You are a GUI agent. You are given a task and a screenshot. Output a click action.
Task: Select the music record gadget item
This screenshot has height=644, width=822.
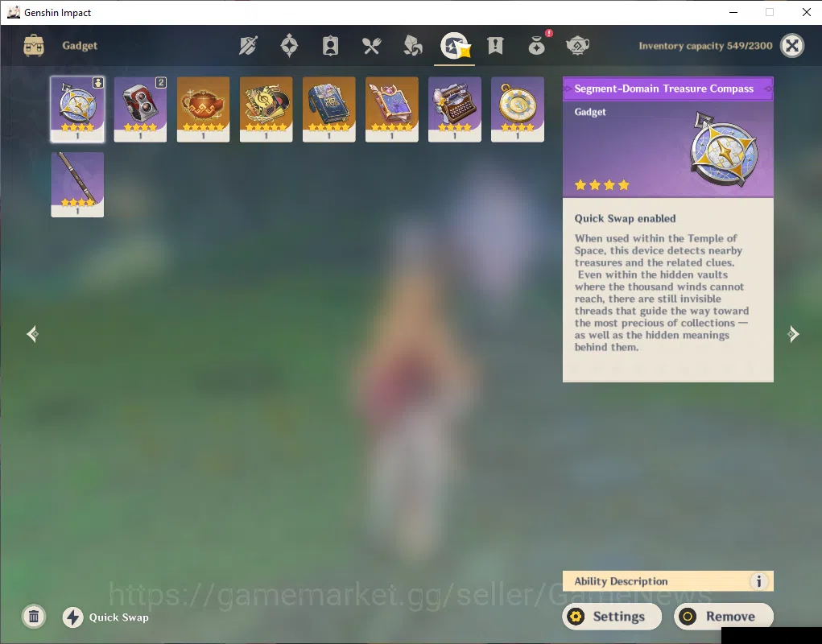pyautogui.click(x=266, y=109)
